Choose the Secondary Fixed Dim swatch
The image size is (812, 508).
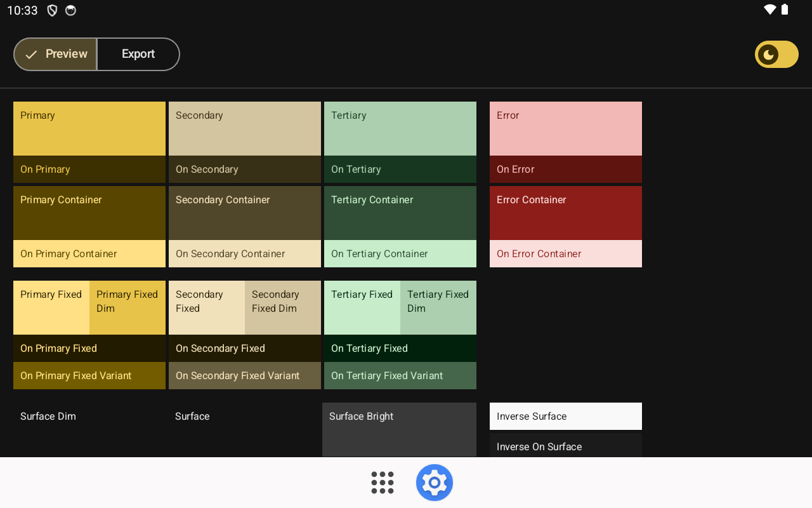tap(283, 307)
